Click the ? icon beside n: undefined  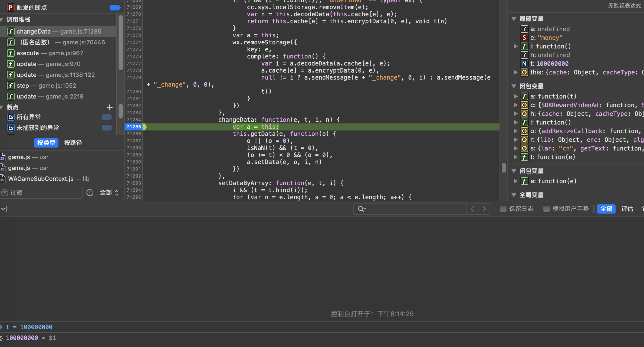(x=524, y=55)
